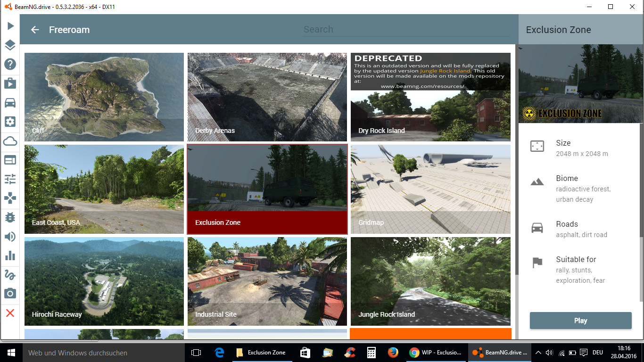Open the Windows Store taskbar icon
Screen dimensions: 644x362
tap(305, 352)
